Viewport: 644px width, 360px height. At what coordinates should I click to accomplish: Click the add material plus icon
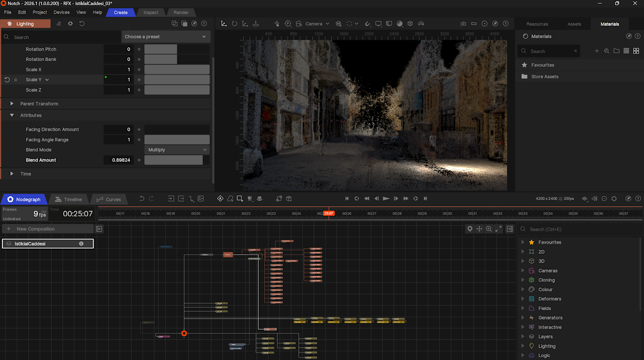click(x=597, y=51)
